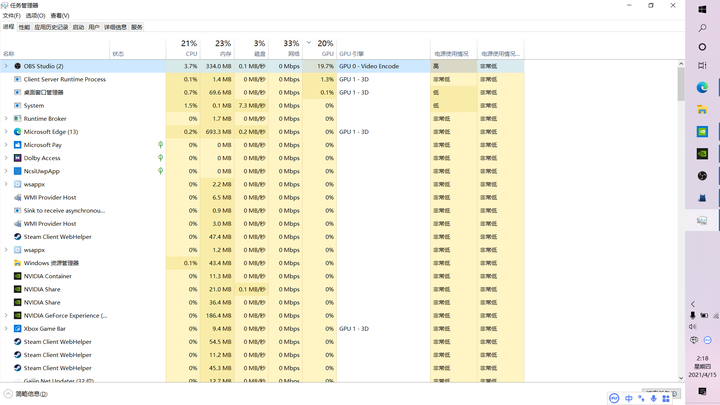Click the Microsoft Edge icon in the process list
The height and width of the screenshot is (405, 720).
tap(17, 132)
